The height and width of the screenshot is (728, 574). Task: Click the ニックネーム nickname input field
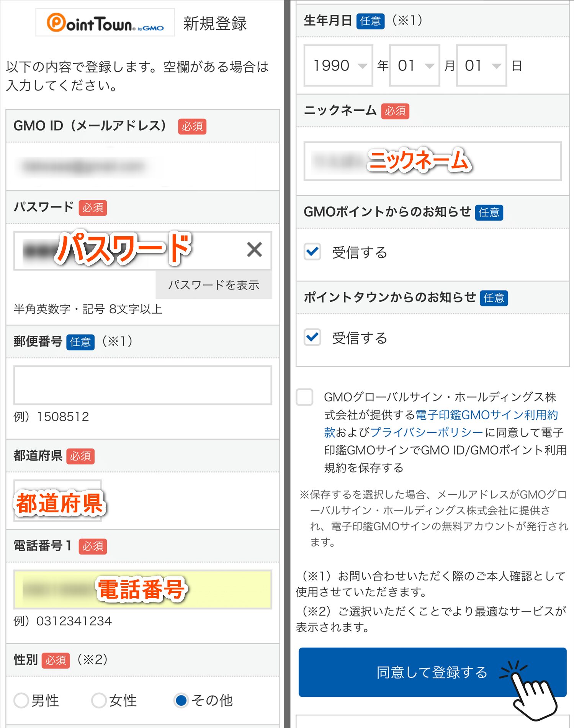click(433, 161)
